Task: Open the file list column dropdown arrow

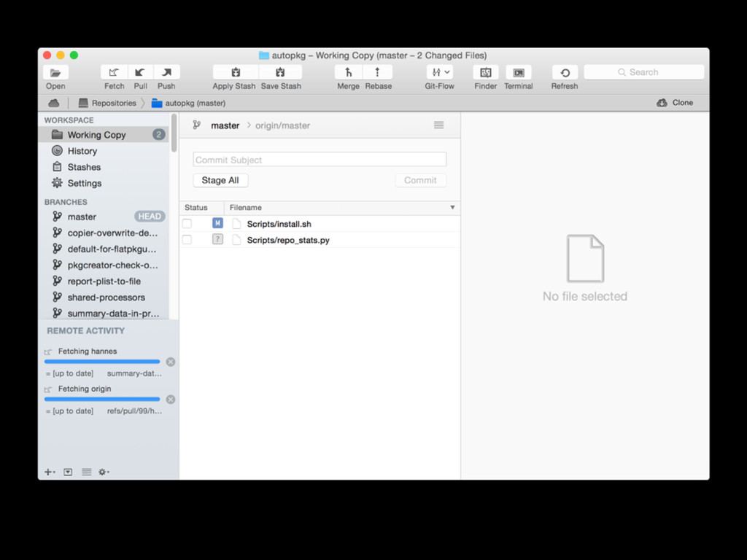Action: (452, 208)
